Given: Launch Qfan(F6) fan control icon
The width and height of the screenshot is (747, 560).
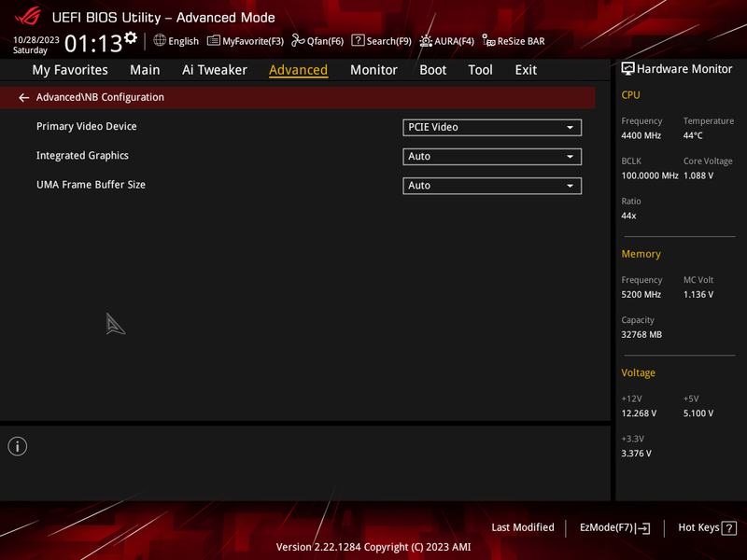Looking at the screenshot, I should click(x=298, y=41).
